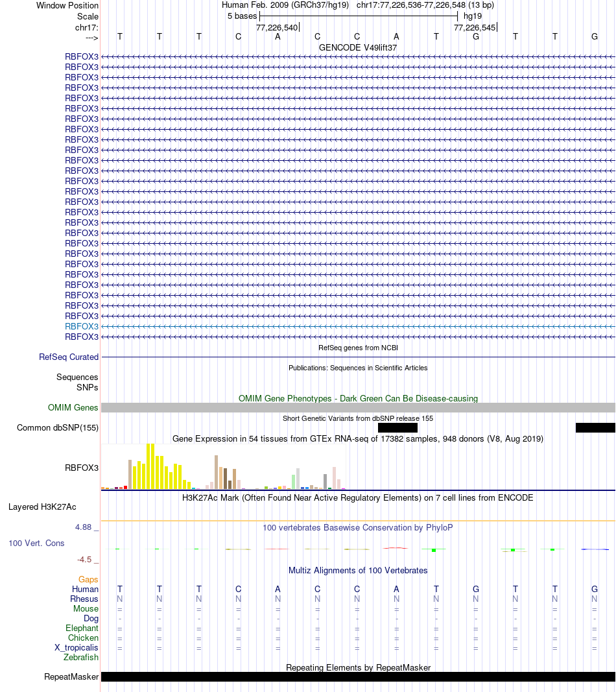Select the Mouse species label
The image size is (616, 692).
coord(86,608)
